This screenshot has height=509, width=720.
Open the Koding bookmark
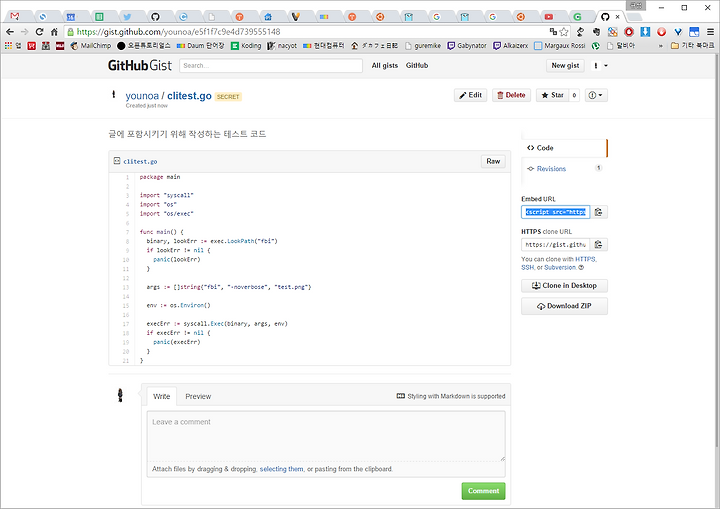tap(246, 45)
